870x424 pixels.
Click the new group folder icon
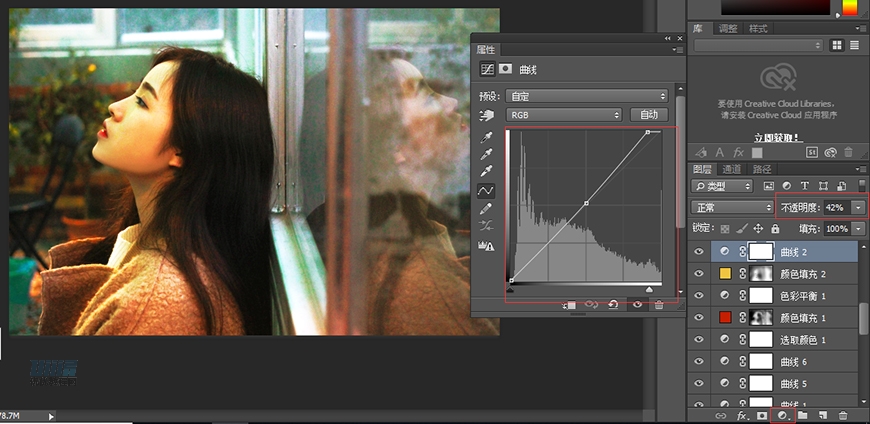(803, 415)
